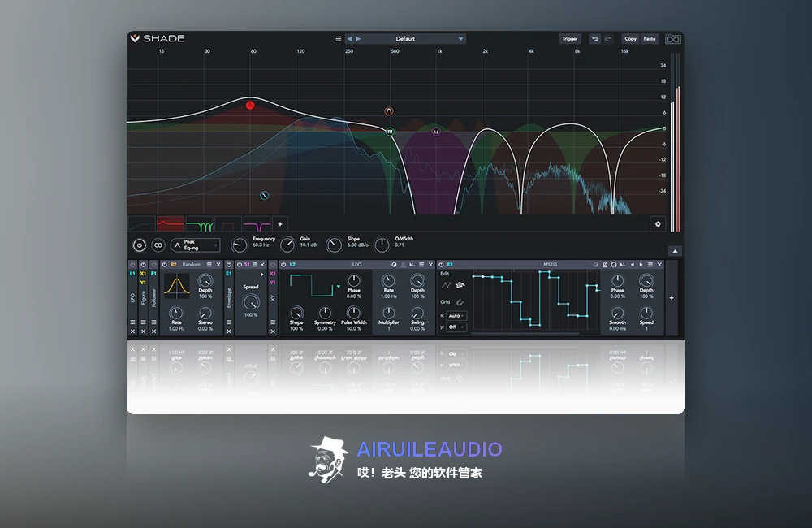Screen dimensions: 812x528
Task: Toggle power for L2 LFO modulator
Action: [x=283, y=265]
